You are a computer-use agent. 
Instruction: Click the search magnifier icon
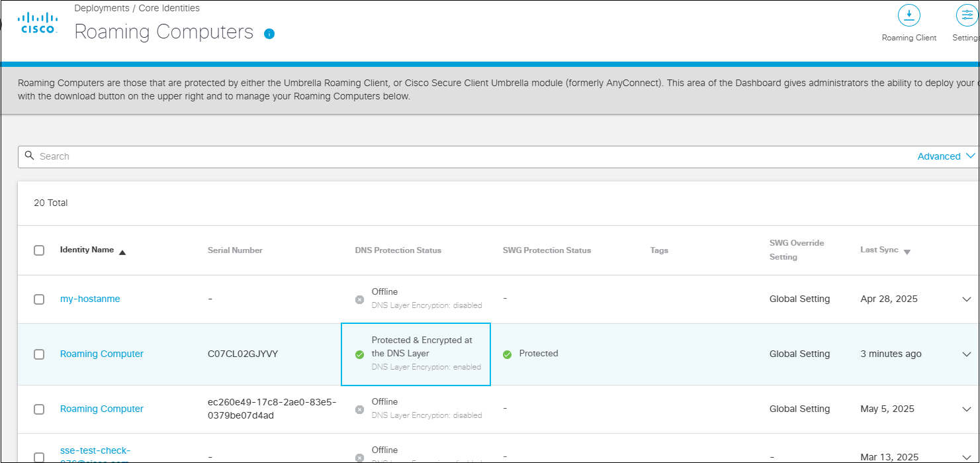tap(29, 156)
